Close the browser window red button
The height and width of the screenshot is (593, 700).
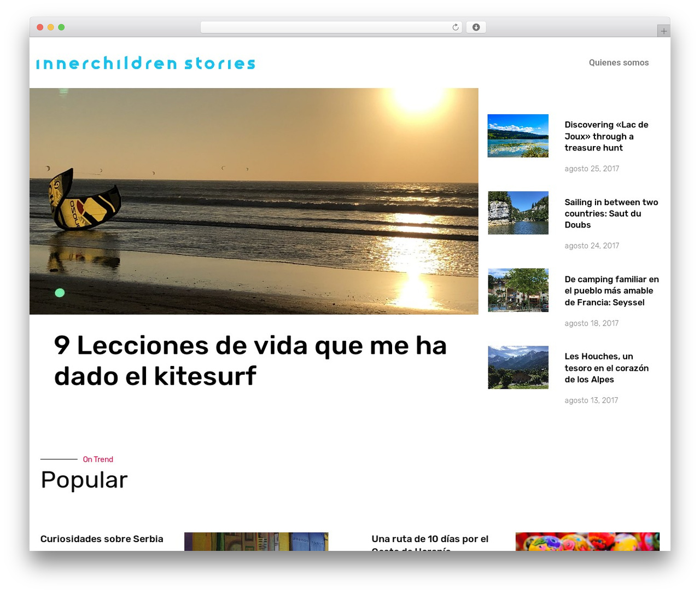(40, 27)
